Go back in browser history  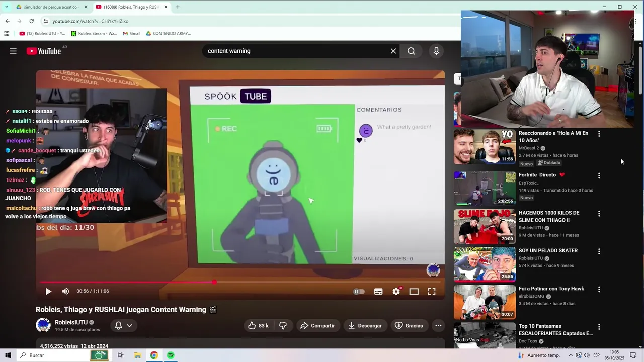(x=7, y=21)
